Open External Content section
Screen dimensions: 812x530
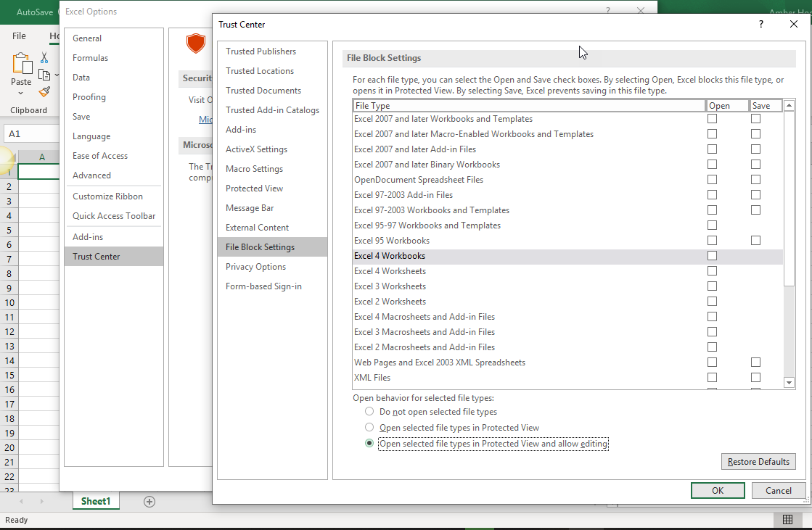click(272, 228)
